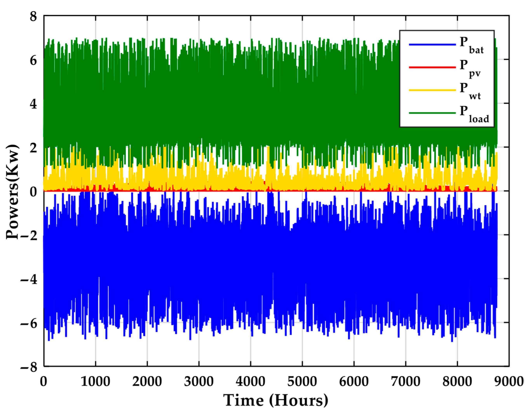The image size is (532, 414).
Task: Click y-axis tick label −6
Action: (x=29, y=323)
